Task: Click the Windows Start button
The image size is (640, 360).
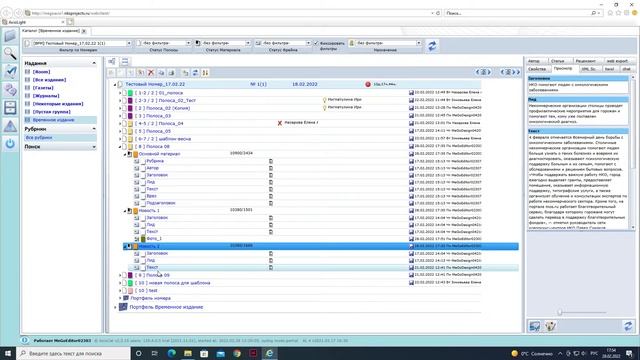Action: tap(8, 353)
